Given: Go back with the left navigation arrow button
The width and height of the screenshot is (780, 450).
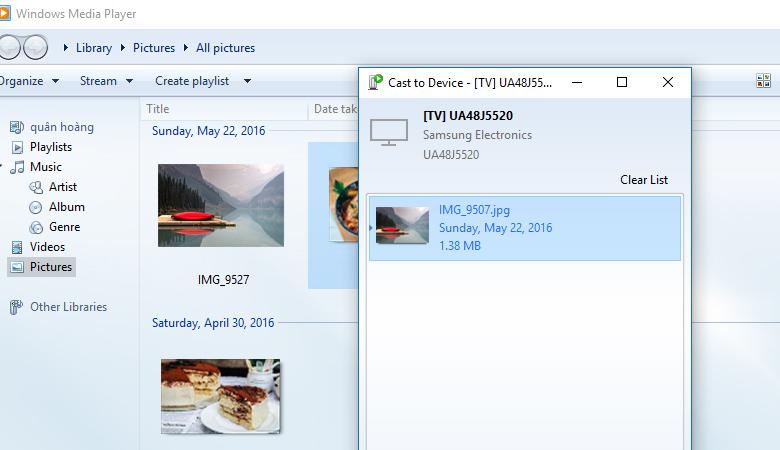Looking at the screenshot, I should (x=9, y=48).
